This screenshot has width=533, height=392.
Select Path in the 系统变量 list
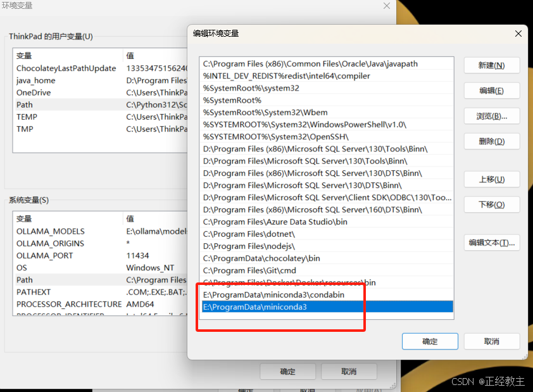pyautogui.click(x=100, y=280)
